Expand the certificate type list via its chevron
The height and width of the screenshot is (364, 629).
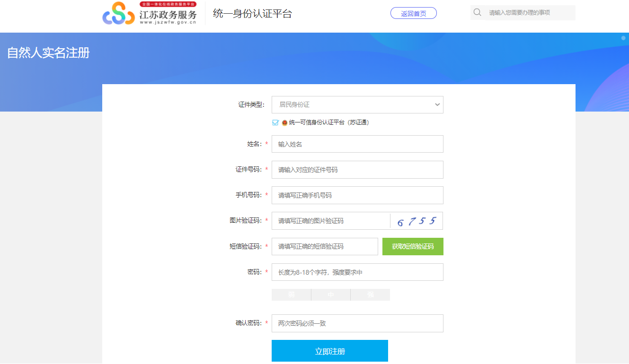(x=437, y=104)
